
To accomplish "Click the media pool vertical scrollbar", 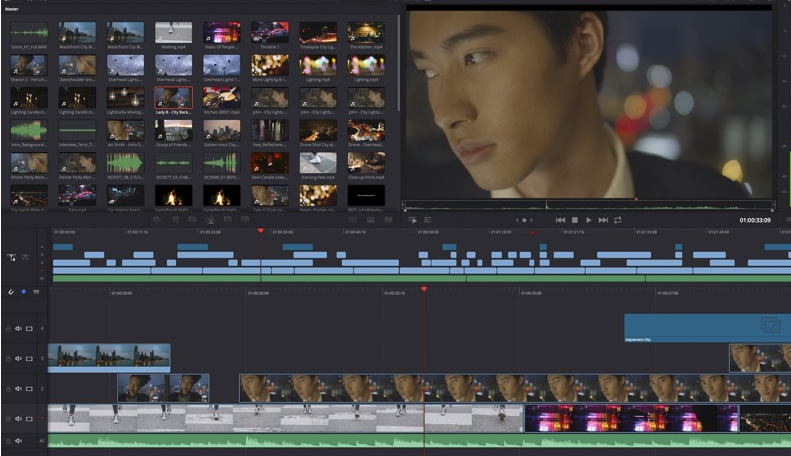I will click(x=399, y=63).
